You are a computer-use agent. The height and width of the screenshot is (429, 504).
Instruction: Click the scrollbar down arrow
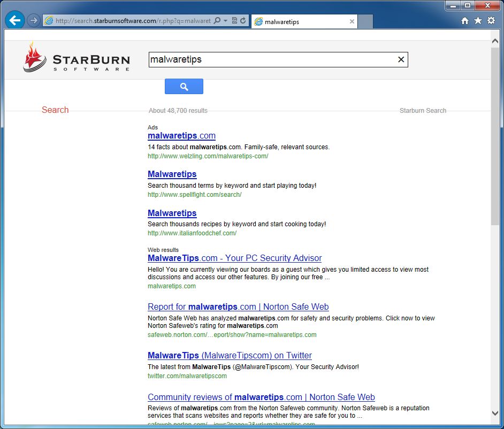[x=495, y=412]
